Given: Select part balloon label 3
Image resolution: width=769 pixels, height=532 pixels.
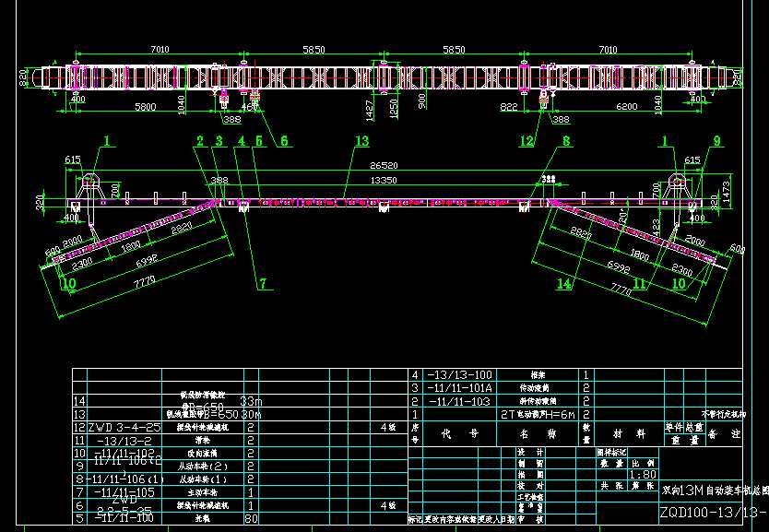Looking at the screenshot, I should [x=219, y=141].
